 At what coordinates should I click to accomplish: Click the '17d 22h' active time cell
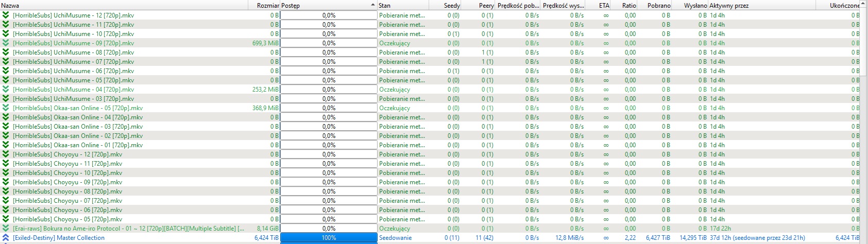click(x=721, y=229)
